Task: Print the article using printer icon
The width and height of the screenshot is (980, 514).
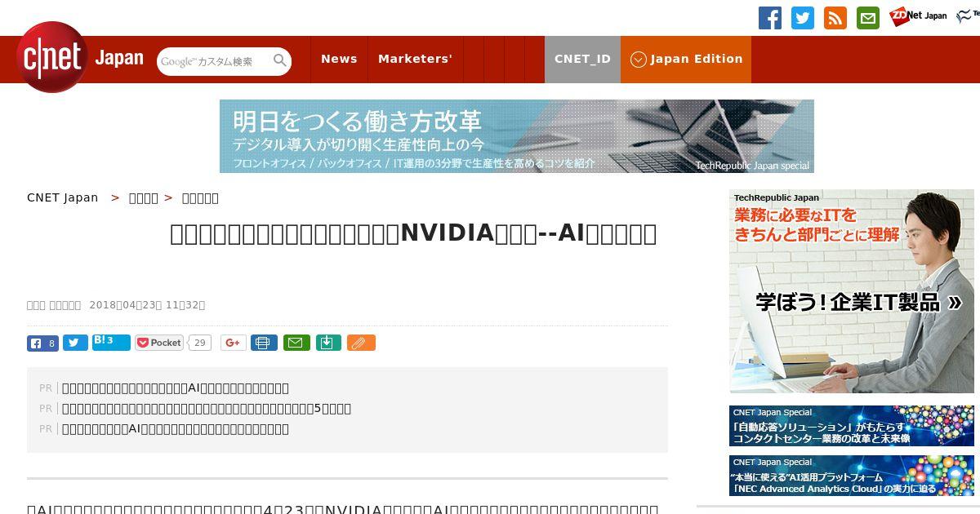Action: (264, 343)
